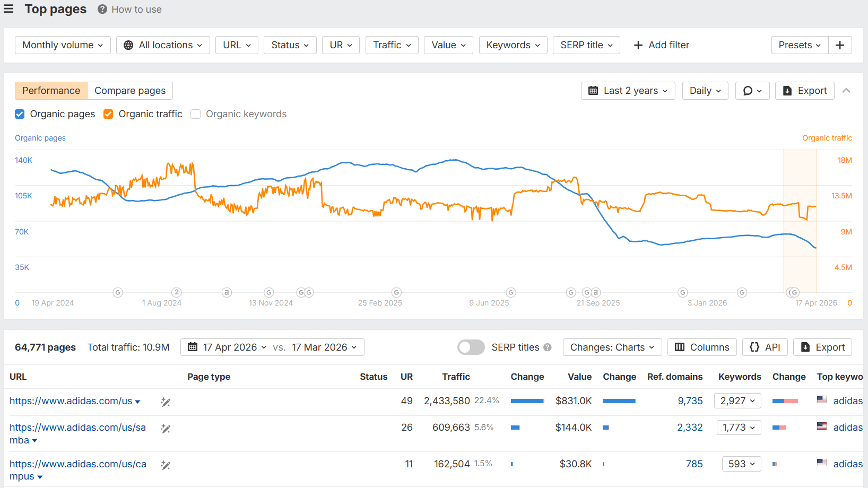Click the US flag in the samba row
868x488 pixels.
pyautogui.click(x=822, y=426)
